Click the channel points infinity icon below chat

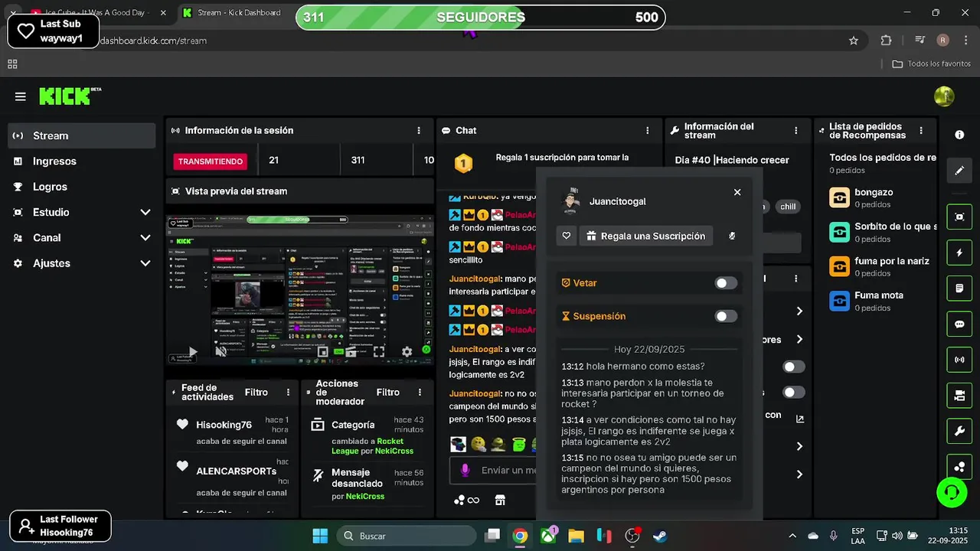(466, 500)
